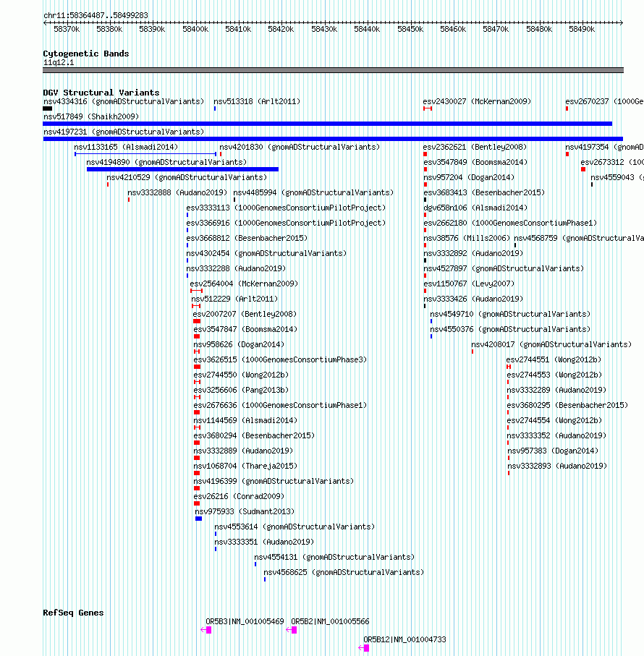Click esv2007207 (Bentley2008) label
644x656 pixels.
coord(245,314)
